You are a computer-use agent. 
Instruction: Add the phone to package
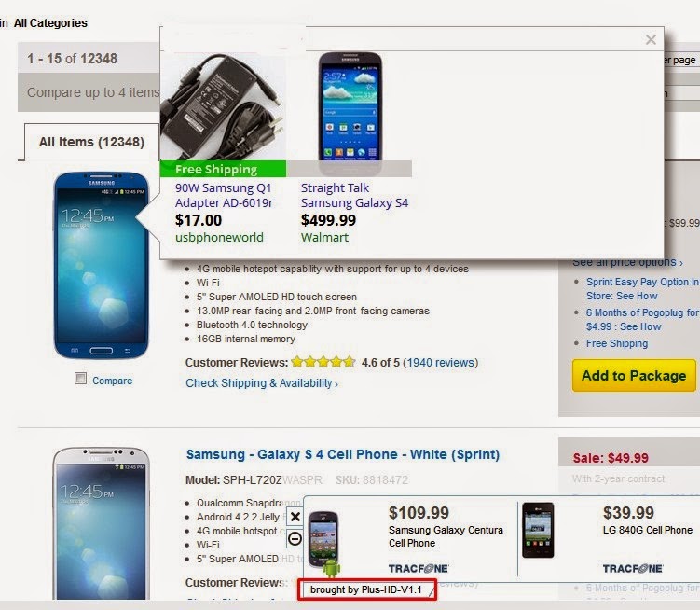[x=634, y=375]
